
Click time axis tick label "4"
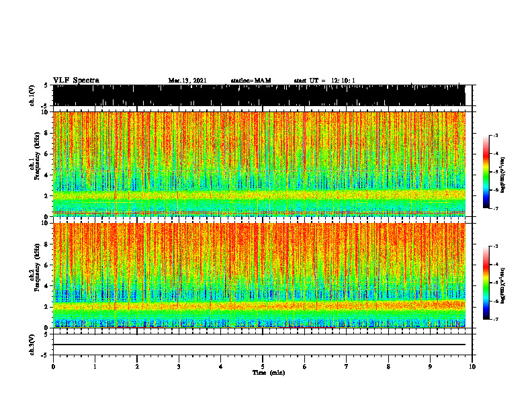pyautogui.click(x=220, y=367)
